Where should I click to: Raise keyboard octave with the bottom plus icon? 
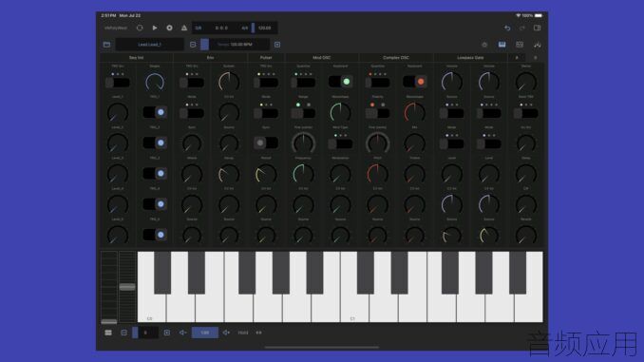pyautogui.click(x=167, y=333)
